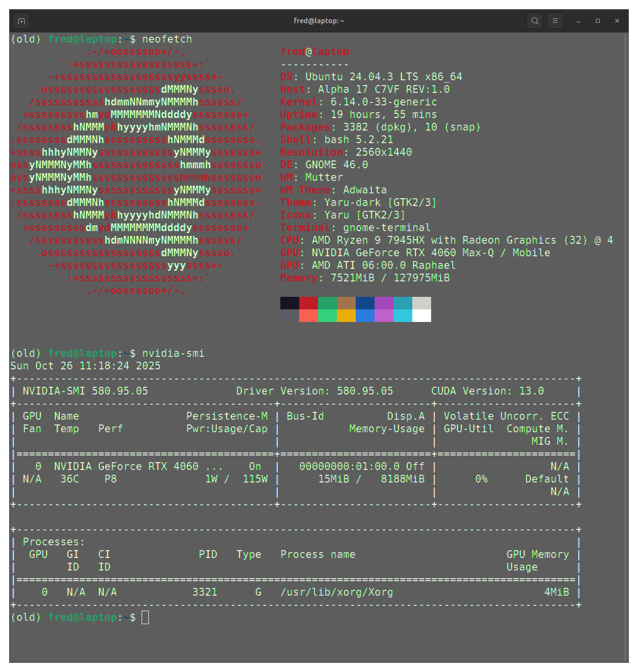638x672 pixels.
Task: Open the terminal search button
Action: coord(535,21)
